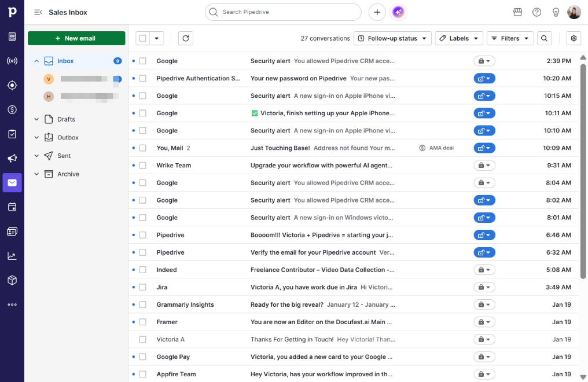The image size is (588, 382).
Task: Select the V avatar mail account
Action: pos(49,79)
